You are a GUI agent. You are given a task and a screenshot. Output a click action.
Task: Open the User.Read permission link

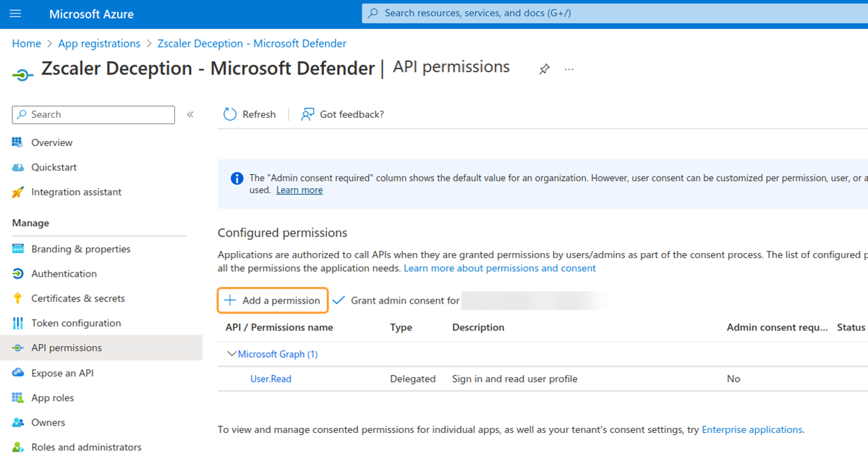[271, 379]
